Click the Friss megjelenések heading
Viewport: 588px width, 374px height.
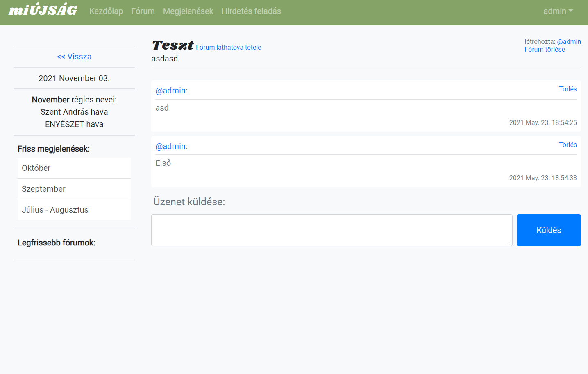click(x=54, y=149)
